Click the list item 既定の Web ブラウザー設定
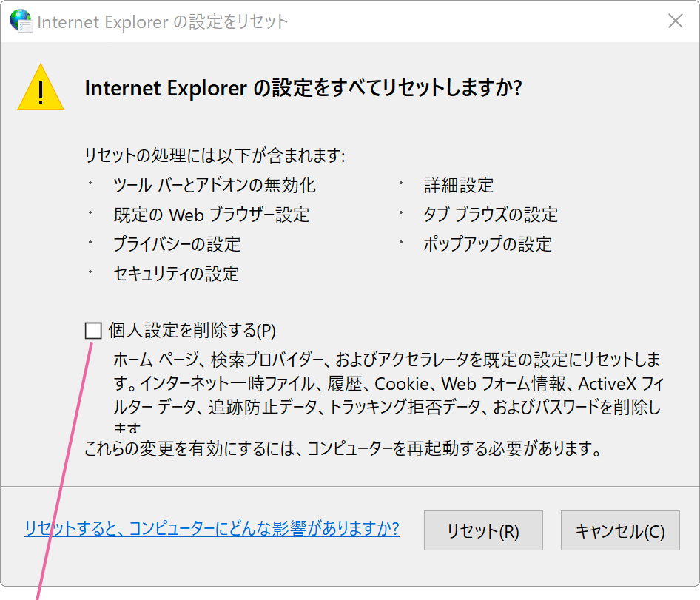This screenshot has height=600, width=700. [212, 215]
